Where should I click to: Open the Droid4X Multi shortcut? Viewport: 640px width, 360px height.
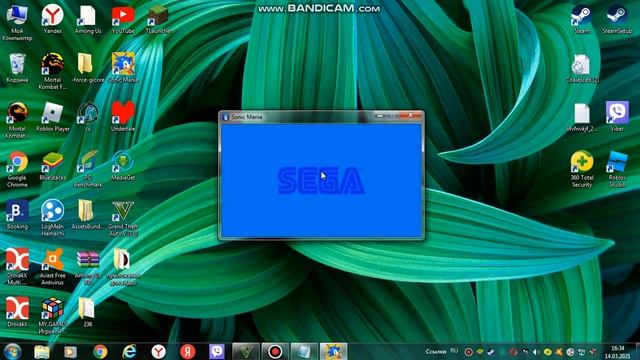coord(17,266)
